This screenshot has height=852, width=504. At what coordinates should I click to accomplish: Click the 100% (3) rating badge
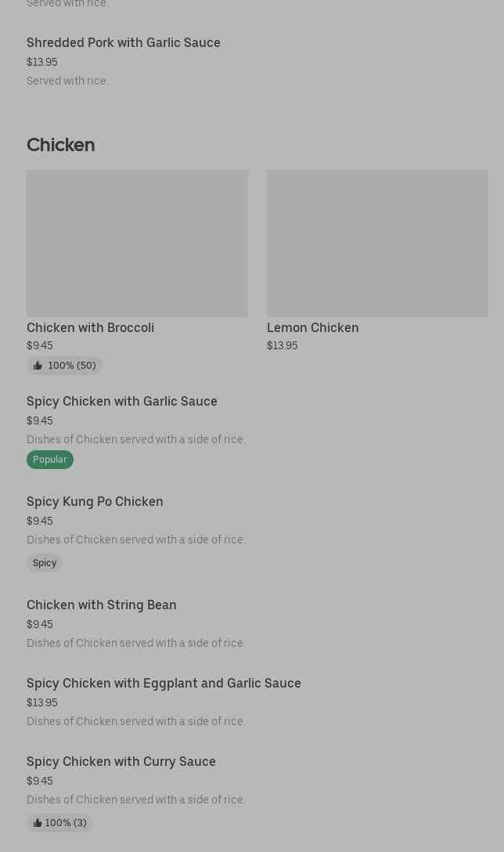66,823
